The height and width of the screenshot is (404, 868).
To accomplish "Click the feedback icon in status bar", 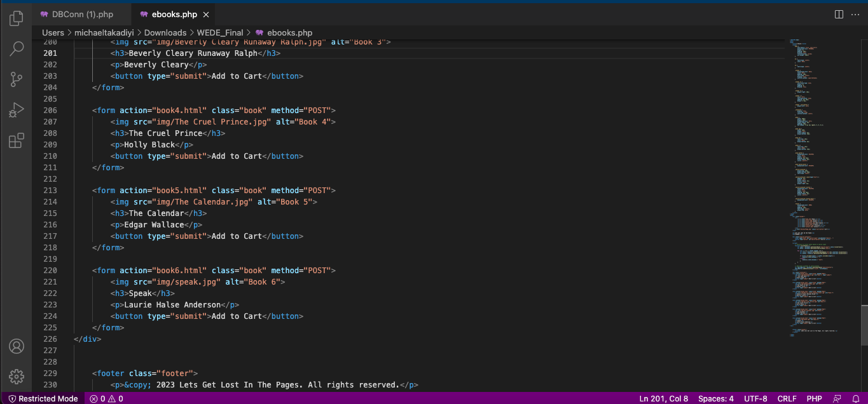I will 837,399.
